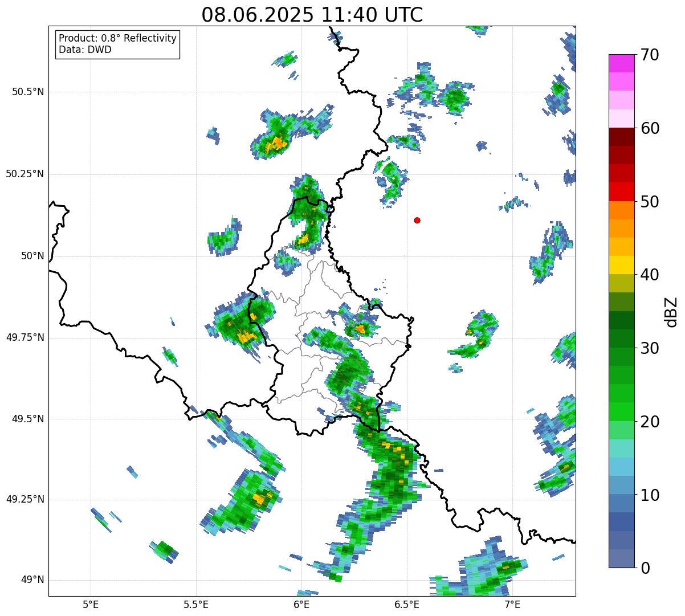Click the bright red swatch at 50 dBZ
This screenshot has width=685, height=616.
coord(622,192)
